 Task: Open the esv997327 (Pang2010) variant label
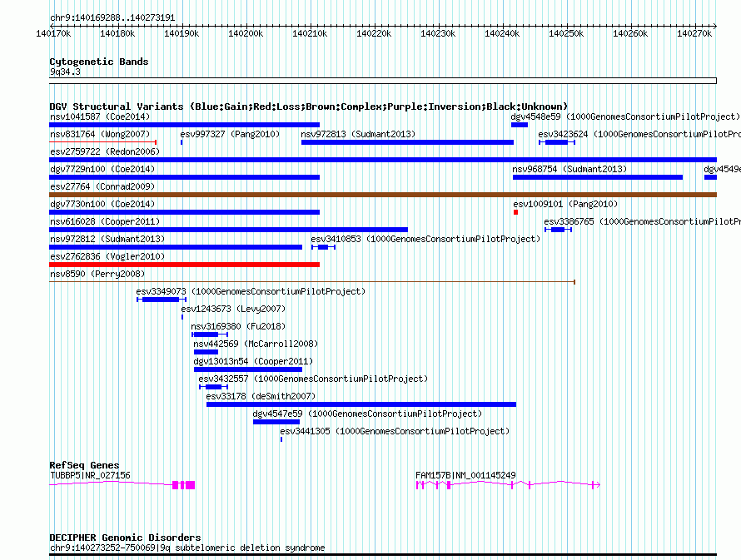[230, 134]
